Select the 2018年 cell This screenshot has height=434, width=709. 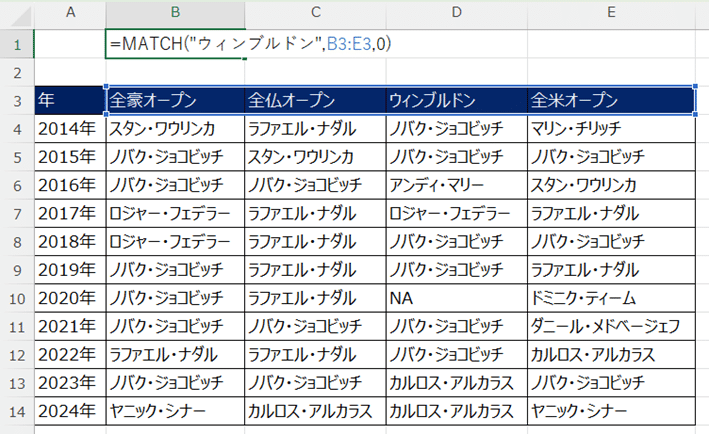[x=70, y=241]
